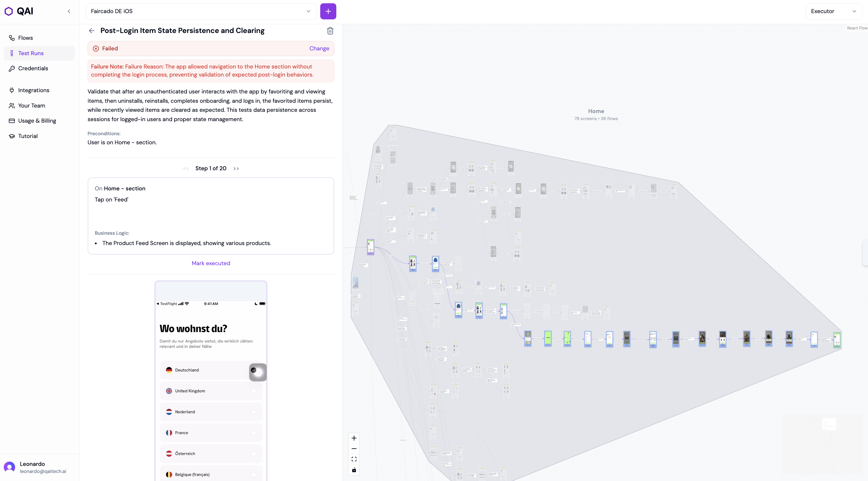Click the fit view icon
The width and height of the screenshot is (868, 481).
354,459
